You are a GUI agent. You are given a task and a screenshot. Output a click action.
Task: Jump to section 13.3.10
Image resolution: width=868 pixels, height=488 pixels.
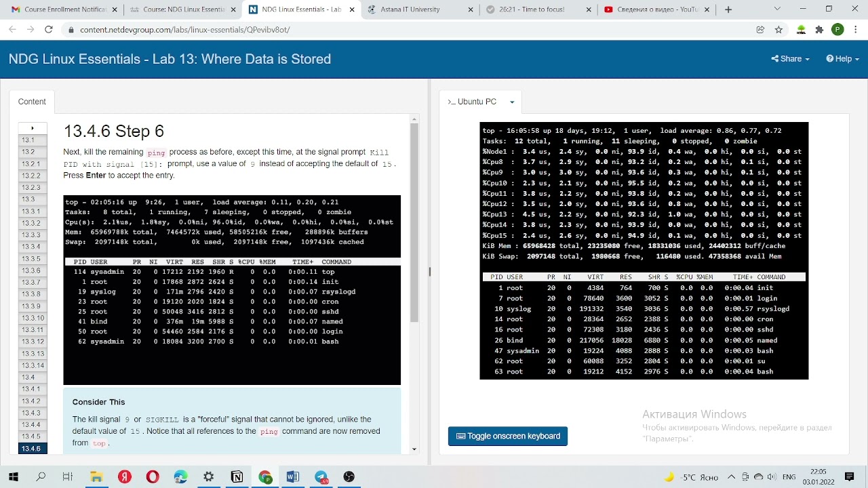point(33,318)
